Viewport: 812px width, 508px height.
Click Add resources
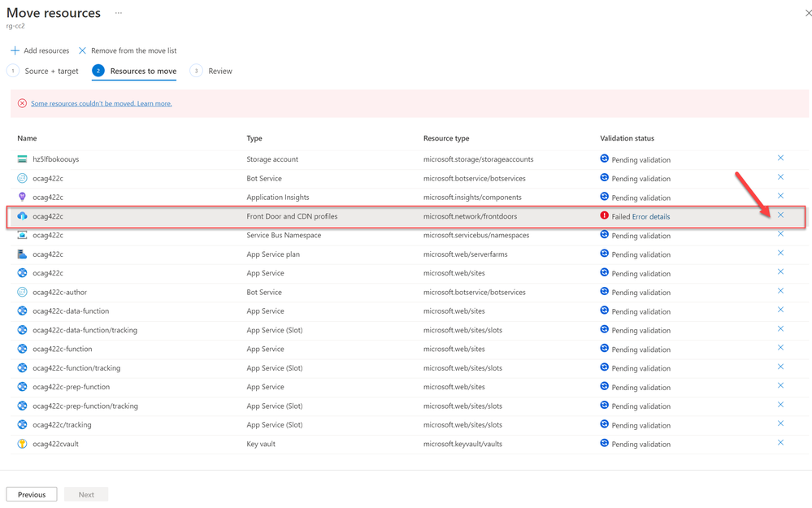40,50
